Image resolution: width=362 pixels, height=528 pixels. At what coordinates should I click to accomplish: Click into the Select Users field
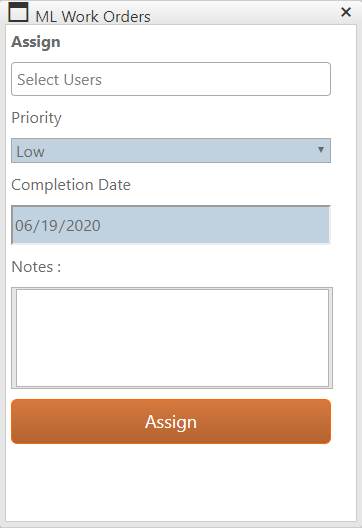click(171, 79)
